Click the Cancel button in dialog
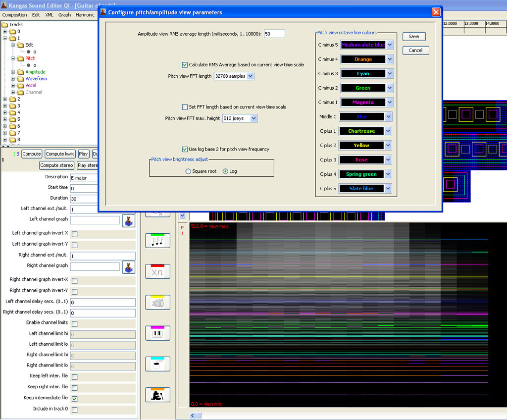The image size is (507, 420). (415, 51)
